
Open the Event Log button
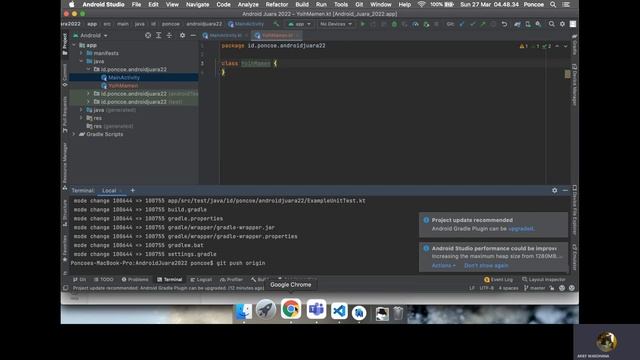click(x=498, y=280)
